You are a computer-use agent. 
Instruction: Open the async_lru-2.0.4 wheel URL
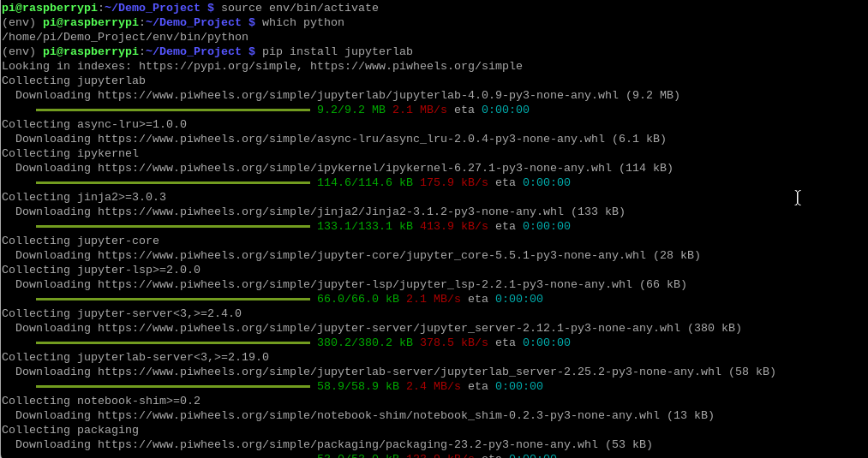[351, 139]
